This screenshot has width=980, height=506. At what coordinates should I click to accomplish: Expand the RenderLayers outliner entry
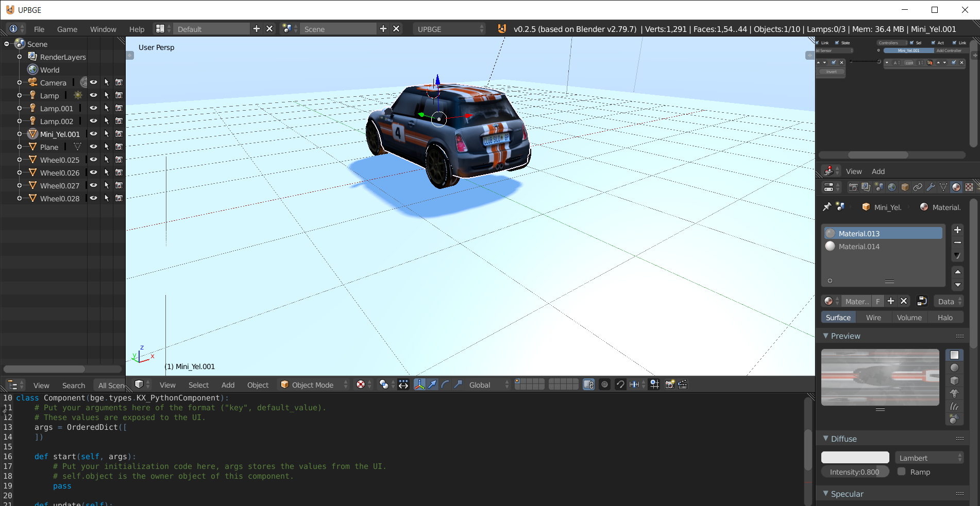(20, 57)
